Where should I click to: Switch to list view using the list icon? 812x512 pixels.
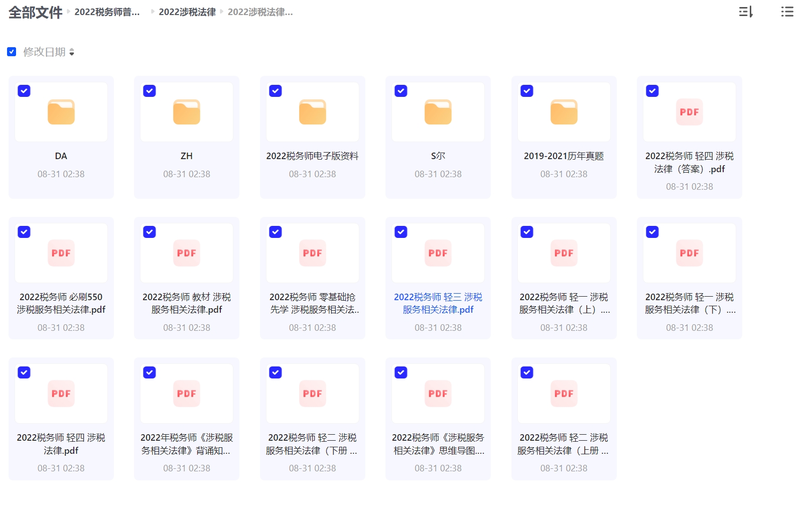[787, 12]
